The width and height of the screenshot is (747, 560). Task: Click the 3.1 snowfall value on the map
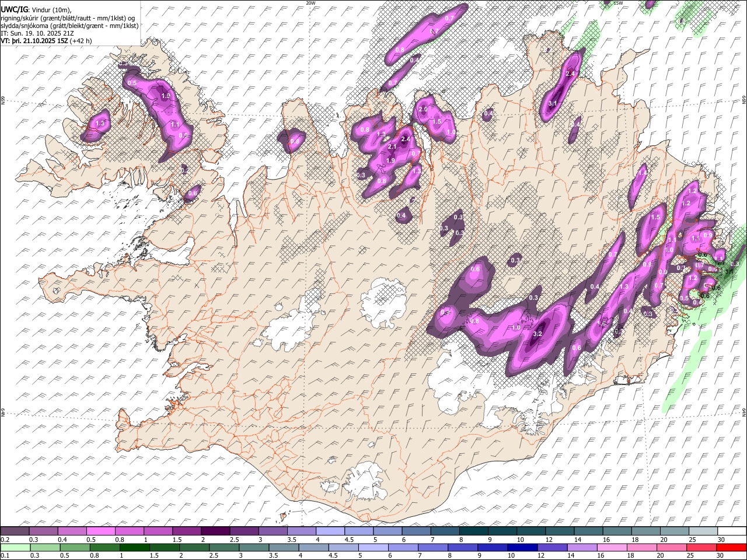[x=553, y=103]
